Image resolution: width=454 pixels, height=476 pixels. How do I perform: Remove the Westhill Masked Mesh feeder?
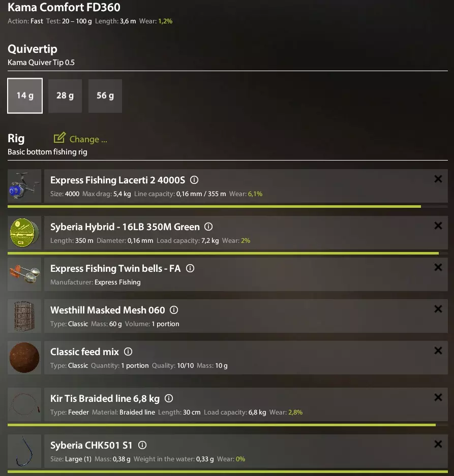click(x=438, y=309)
